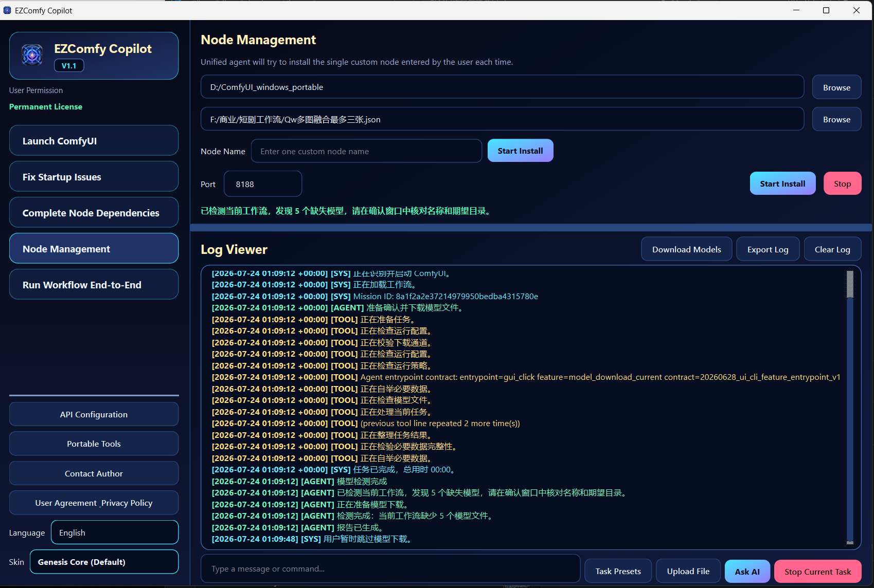Focus the Node Name input field

pos(366,151)
